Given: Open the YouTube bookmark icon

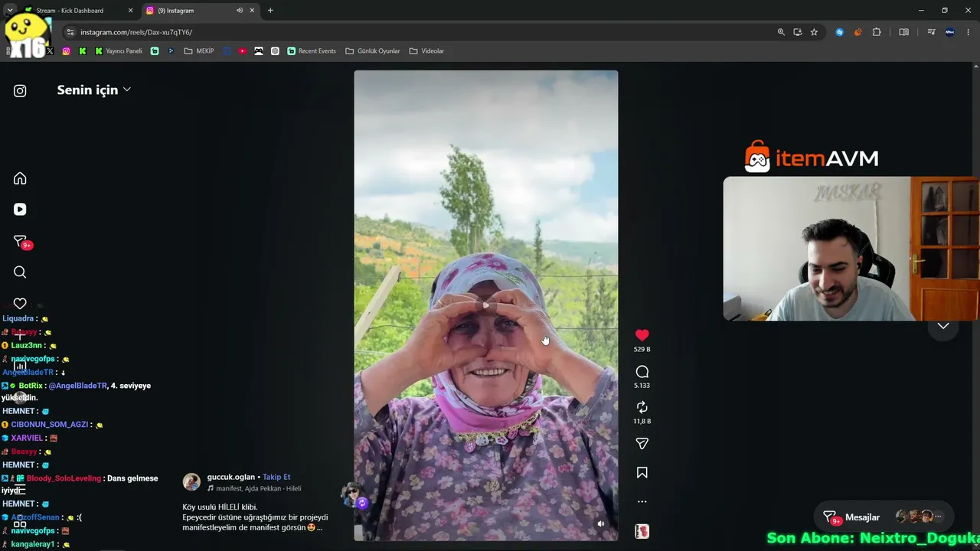Looking at the screenshot, I should point(243,51).
